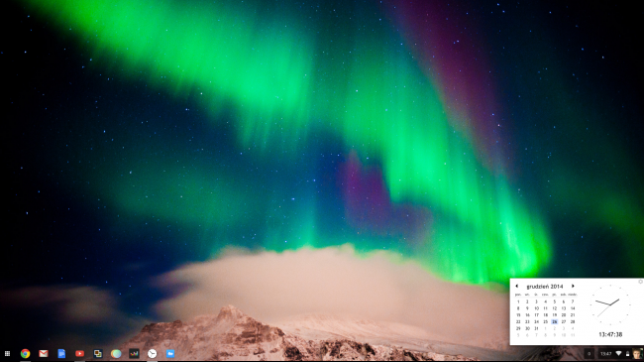Launch YouTube from the shelf

[79, 353]
